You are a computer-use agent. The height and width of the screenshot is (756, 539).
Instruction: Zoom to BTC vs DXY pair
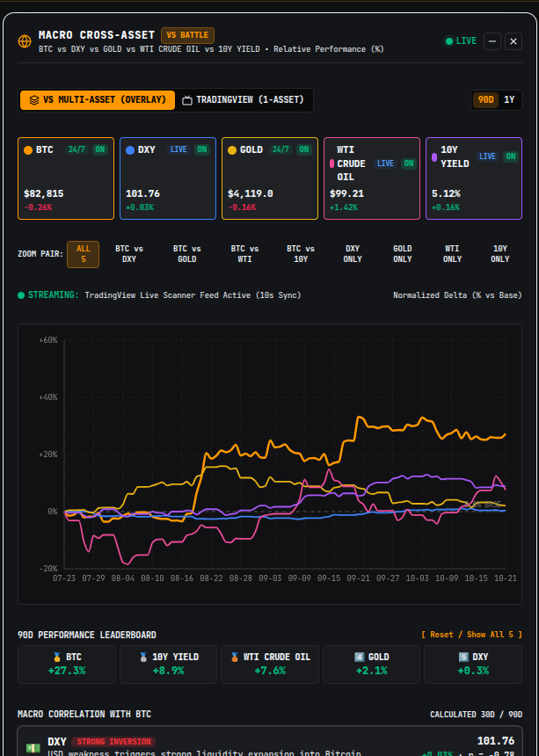coord(128,254)
